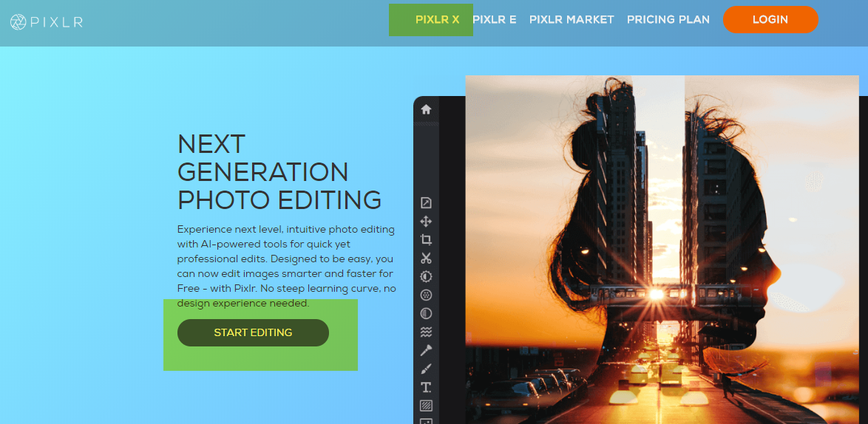Open the PIXLR E menu item
Image resolution: width=868 pixels, height=424 pixels.
(494, 20)
